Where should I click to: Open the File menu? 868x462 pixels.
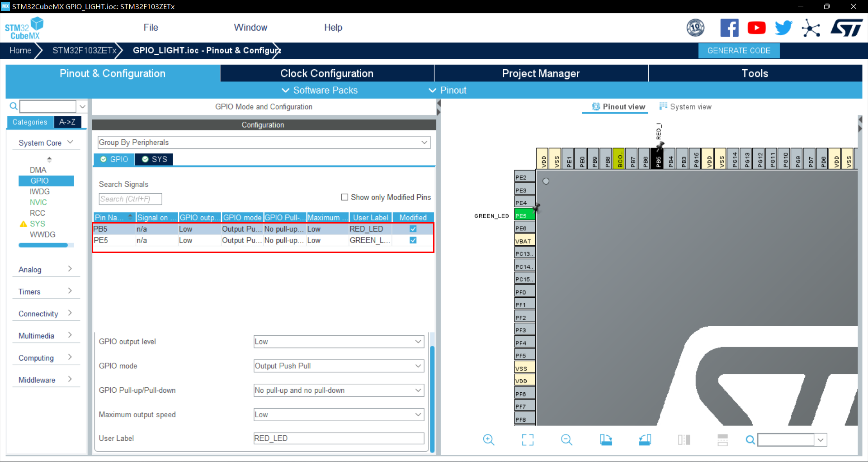click(x=151, y=28)
